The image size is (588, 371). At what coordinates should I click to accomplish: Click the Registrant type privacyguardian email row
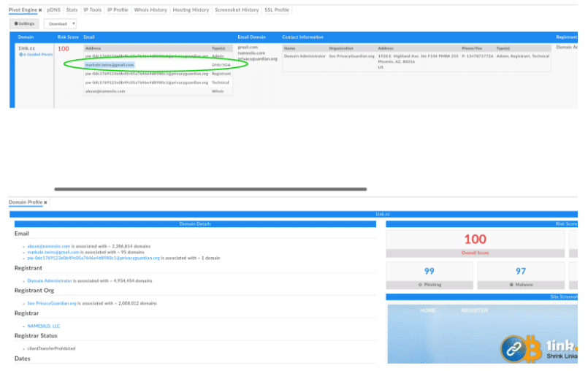click(x=158, y=74)
